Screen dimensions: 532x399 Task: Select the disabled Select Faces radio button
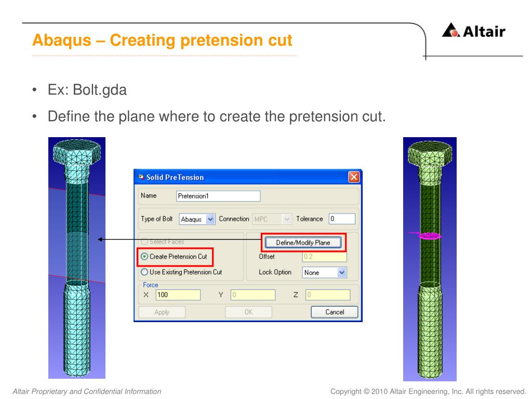[144, 241]
